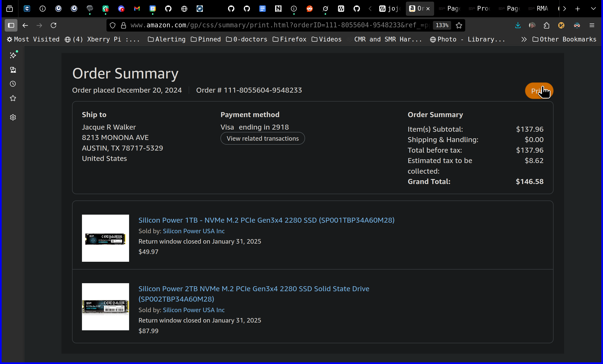Open the extensions puzzle icon

click(x=546, y=25)
